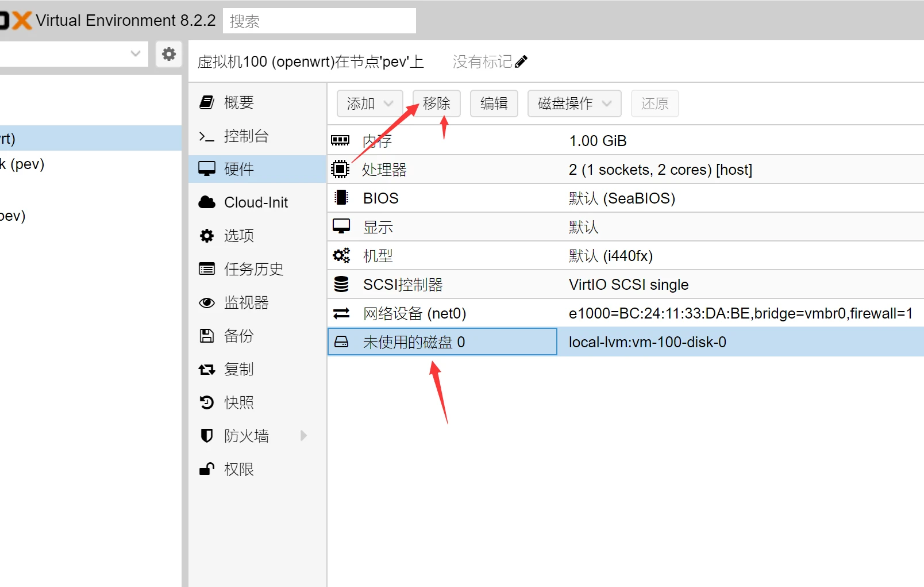The height and width of the screenshot is (587, 924).
Task: Select the SCSI控制器 row
Action: [x=626, y=284]
